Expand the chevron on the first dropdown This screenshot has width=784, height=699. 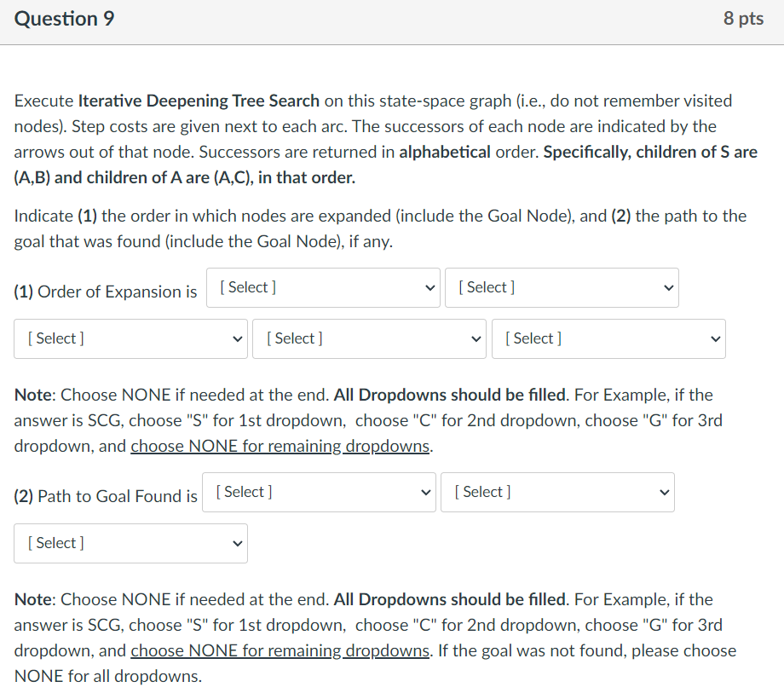click(x=430, y=287)
